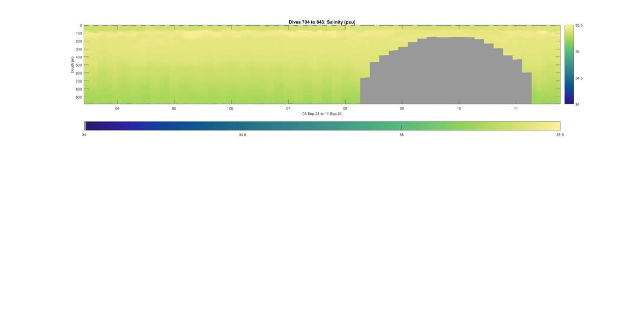Viewport: 644px width, 334px height.
Task: Click "34.5" on the vertical colorbar
Action: click(579, 78)
